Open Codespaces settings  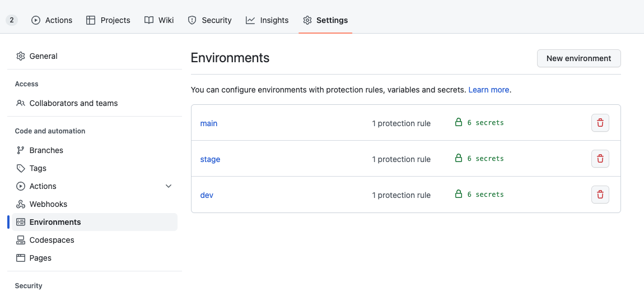[x=95, y=240]
